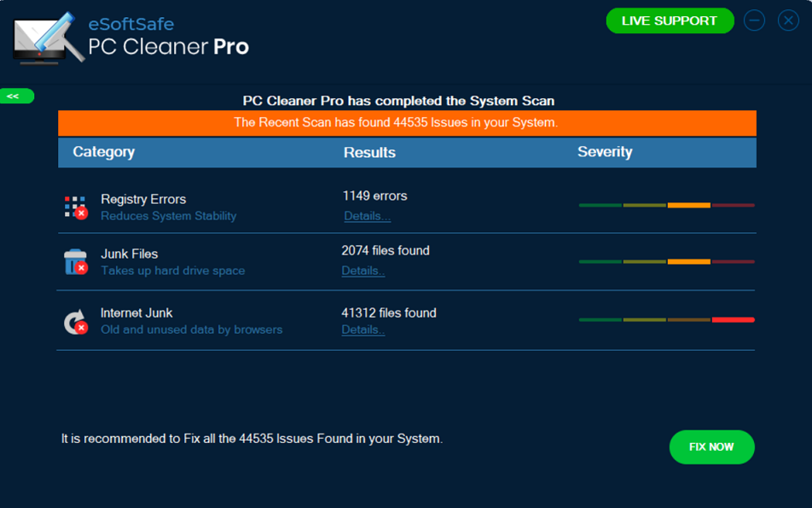Viewport: 812px width, 508px height.
Task: Click the PC Cleaner Pro logo icon
Action: pyautogui.click(x=49, y=38)
